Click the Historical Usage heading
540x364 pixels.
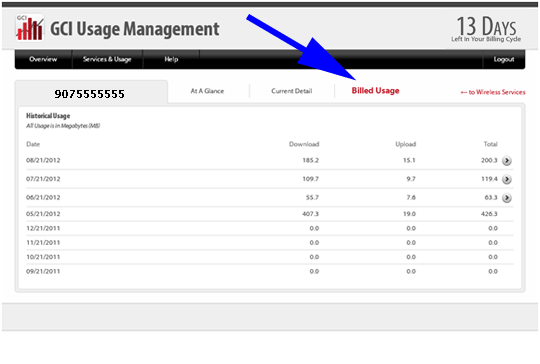48,116
